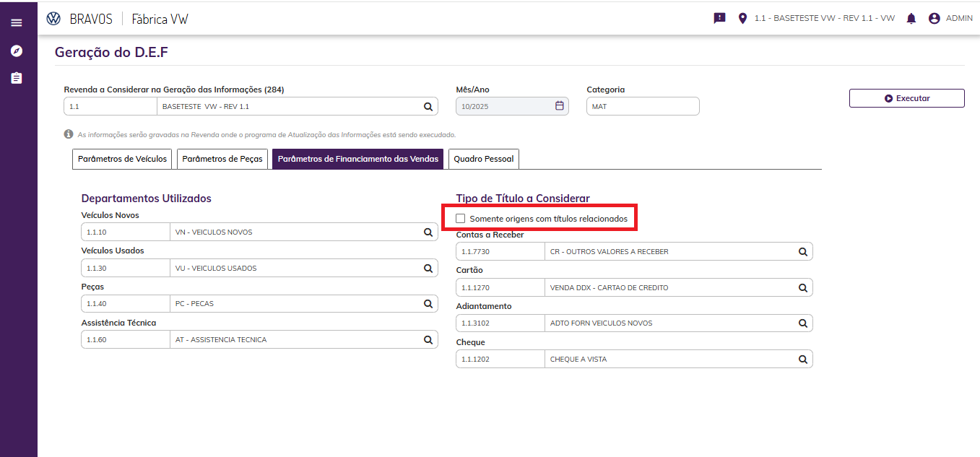Click CR - OUTROS VALORES A RECEBER description
Image resolution: width=980 pixels, height=457 pixels.
click(610, 252)
